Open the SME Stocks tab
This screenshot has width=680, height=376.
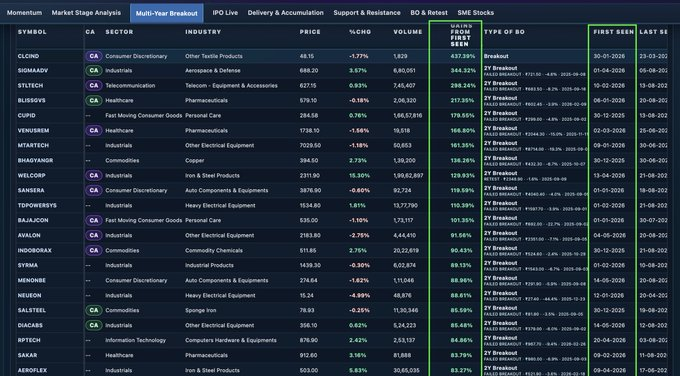pyautogui.click(x=475, y=13)
